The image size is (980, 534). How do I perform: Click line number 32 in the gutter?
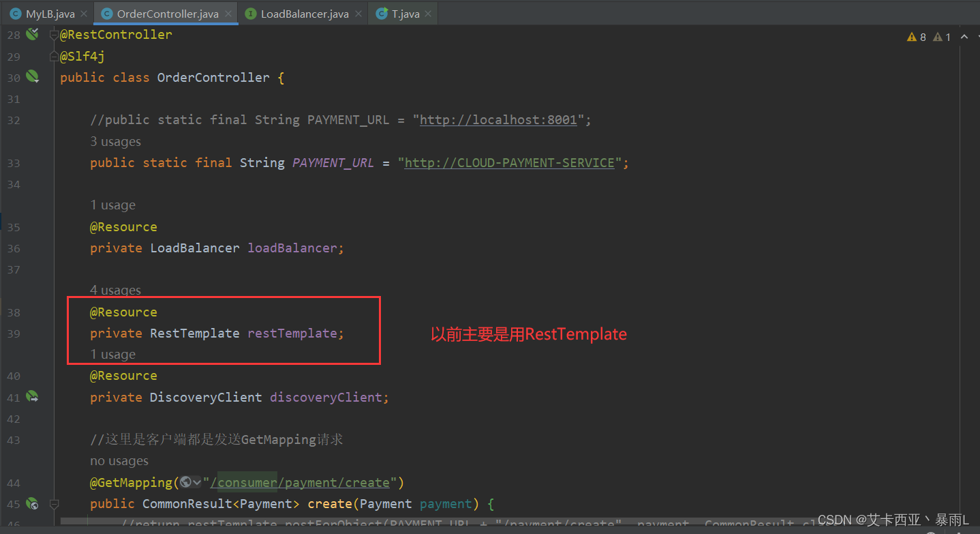pos(14,120)
